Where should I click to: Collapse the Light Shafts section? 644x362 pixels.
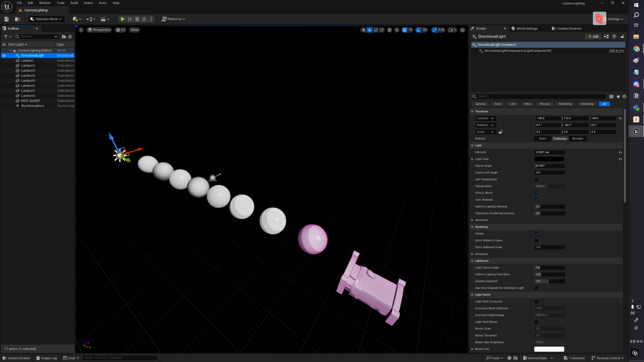[472, 295]
